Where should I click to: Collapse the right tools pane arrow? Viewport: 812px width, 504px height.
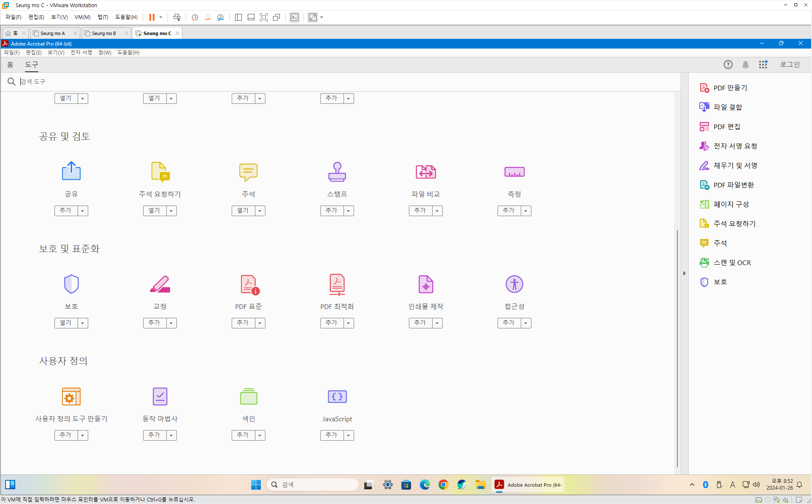(x=684, y=273)
